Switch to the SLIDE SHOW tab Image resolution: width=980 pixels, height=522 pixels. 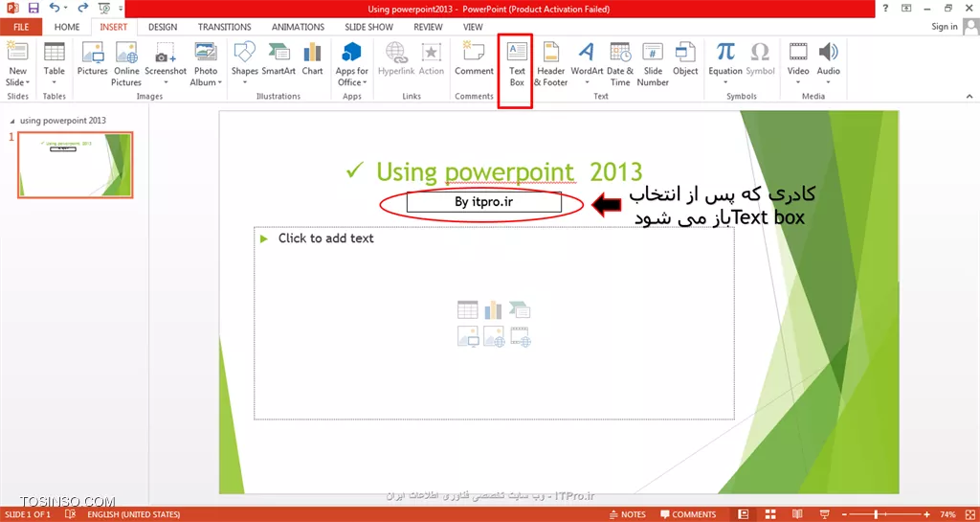pos(368,27)
